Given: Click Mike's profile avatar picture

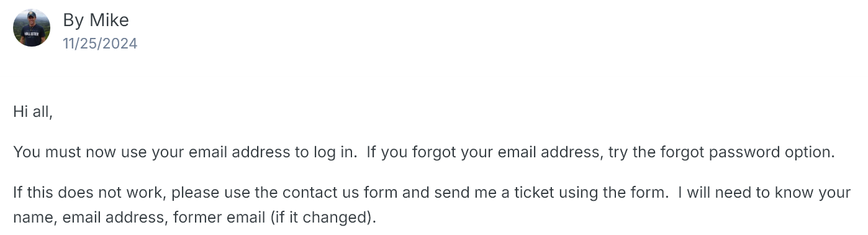Looking at the screenshot, I should coord(32,28).
